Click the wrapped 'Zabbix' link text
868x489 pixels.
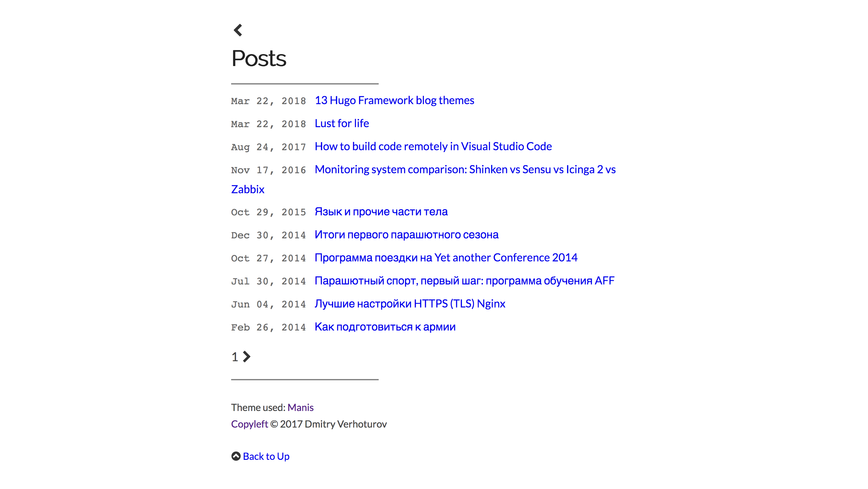click(248, 189)
